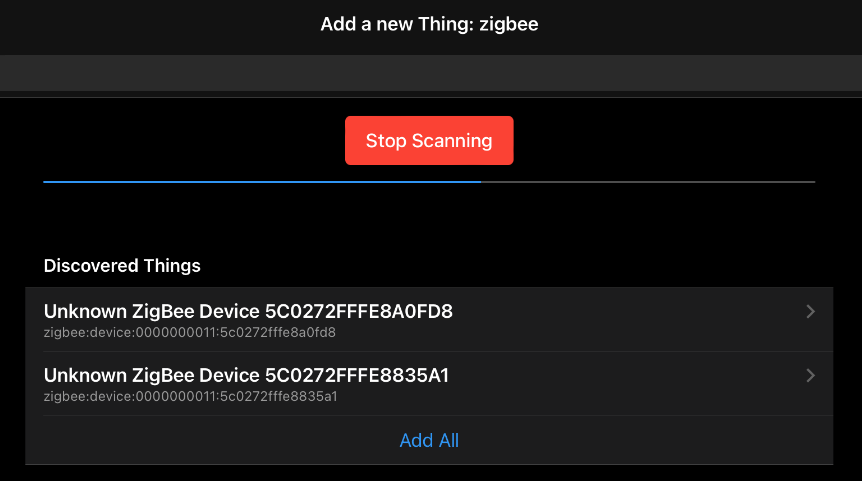Click the blue filled part of the progress bar
The image size is (862, 481).
(x=262, y=182)
